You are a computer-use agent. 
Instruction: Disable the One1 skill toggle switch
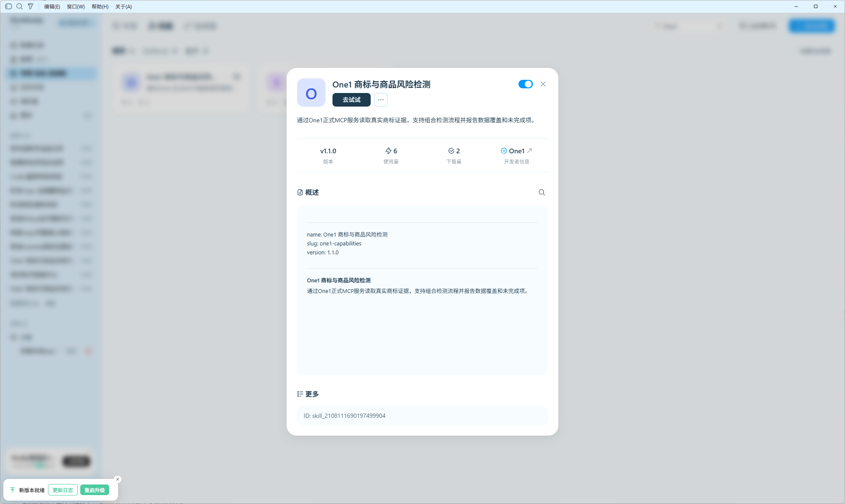[x=525, y=84]
